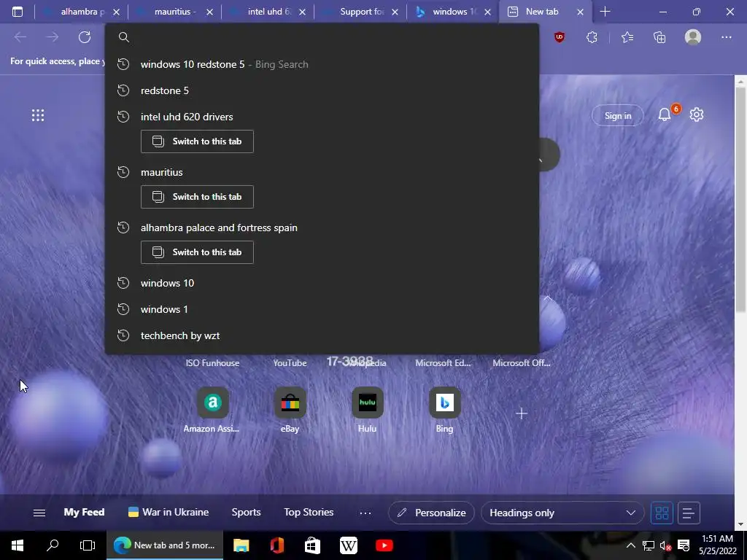This screenshot has height=560, width=747.
Task: Open the feed hamburger menu
Action: 39,513
